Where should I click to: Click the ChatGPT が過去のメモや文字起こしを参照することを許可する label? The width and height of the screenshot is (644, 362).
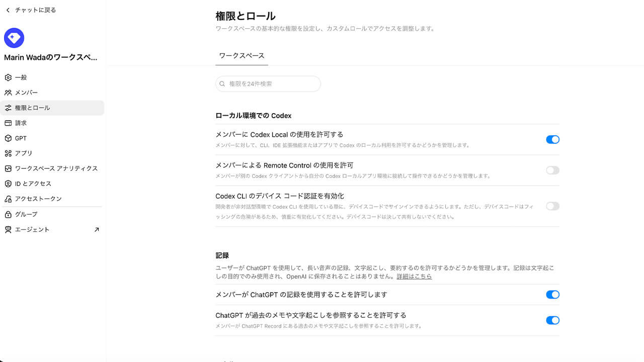tap(311, 315)
